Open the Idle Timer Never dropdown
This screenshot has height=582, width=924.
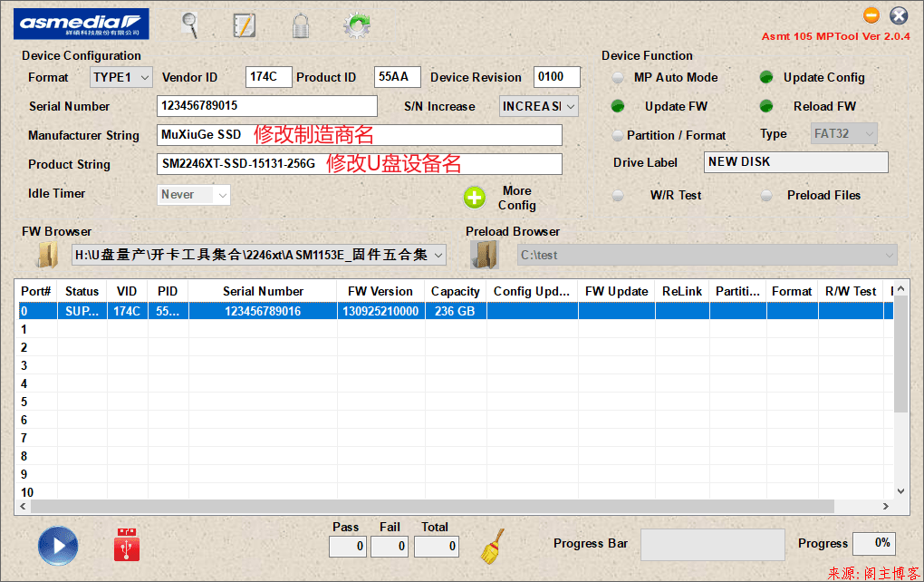tap(193, 195)
